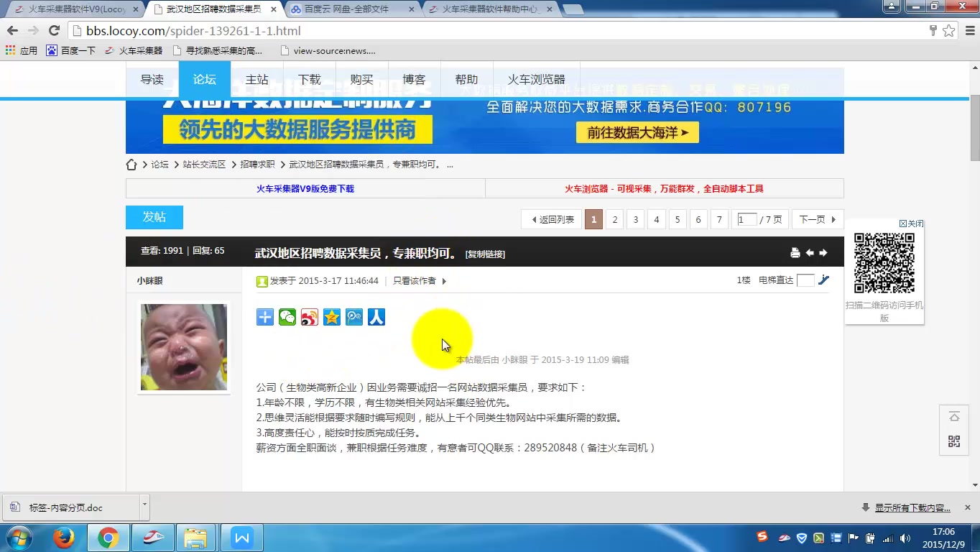980x552 pixels.
Task: Open file explorer from the taskbar
Action: pos(195,538)
